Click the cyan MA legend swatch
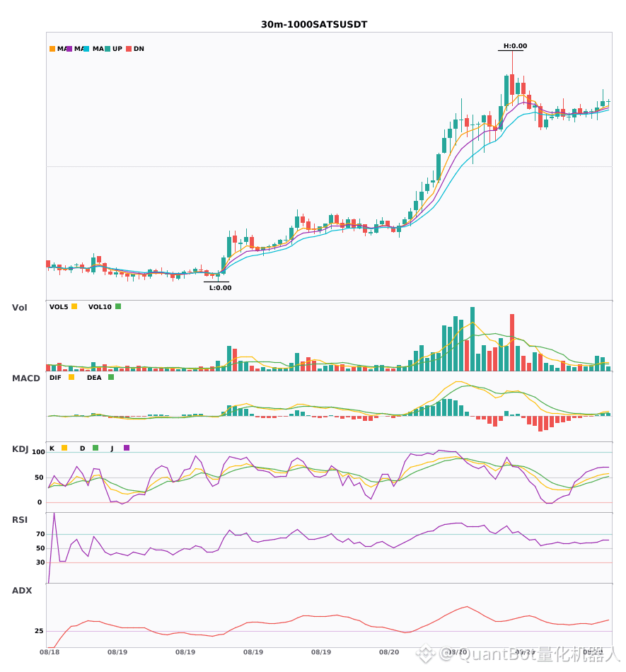The height and width of the screenshot is (672, 626). click(86, 49)
